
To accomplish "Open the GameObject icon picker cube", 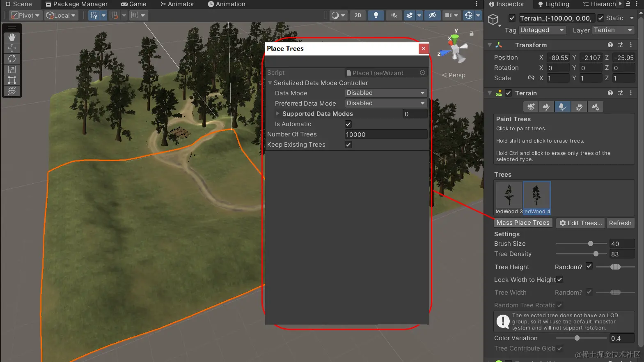I will click(x=493, y=19).
